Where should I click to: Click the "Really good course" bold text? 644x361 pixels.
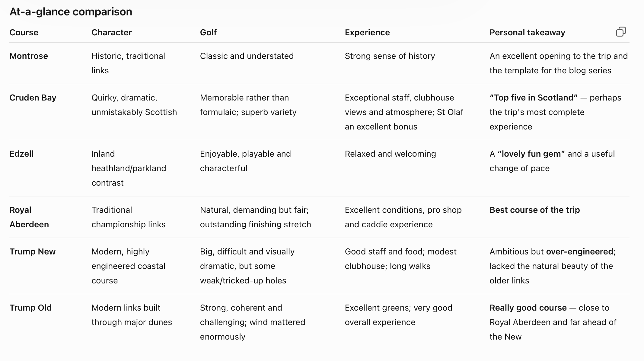(x=528, y=308)
